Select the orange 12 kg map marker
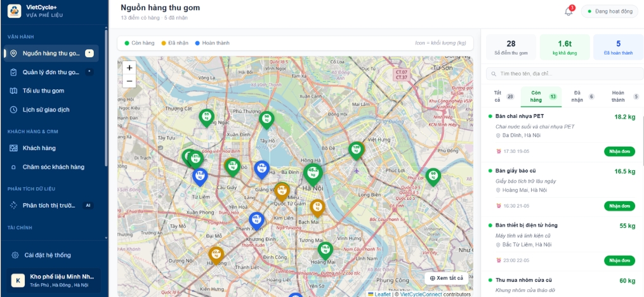This screenshot has width=644, height=297. pos(317,208)
